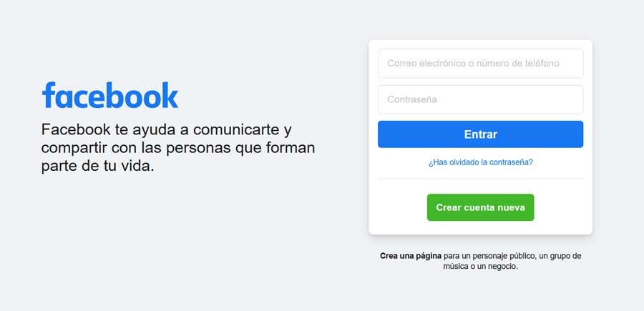Click the horizontal divider above Crear cuenta nueva
The height and width of the screenshot is (311, 644).
click(480, 179)
